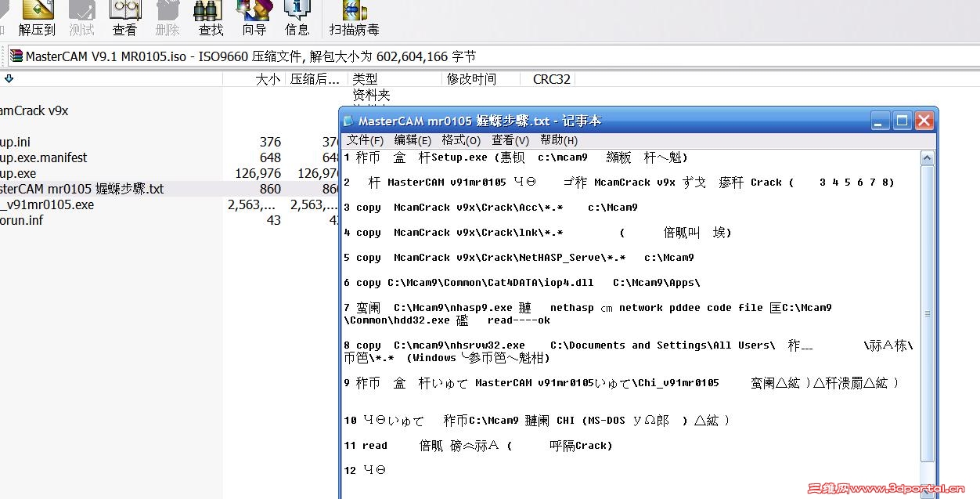Sort by the 类型 column header
This screenshot has width=980, height=499.
click(395, 79)
